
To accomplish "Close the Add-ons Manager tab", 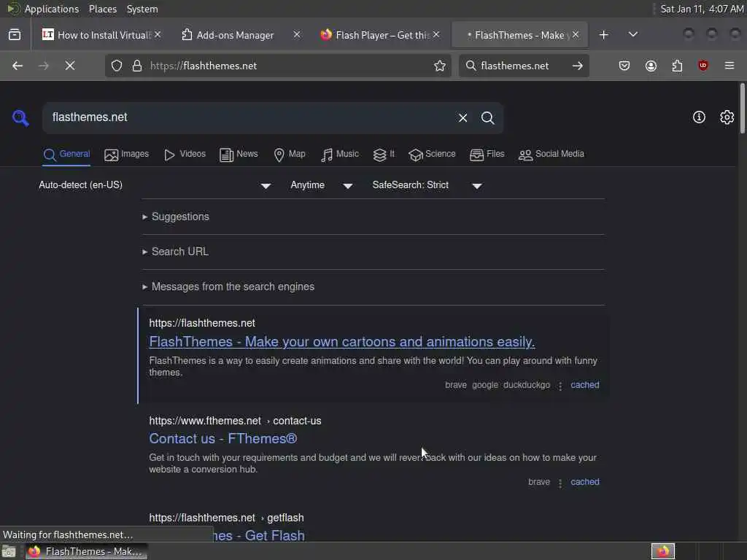I will tap(297, 35).
